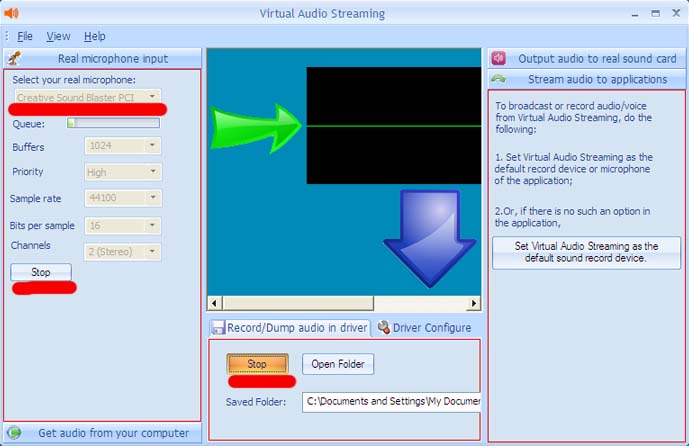
Task: Click the 'Bits per sample' label
Action: (42, 226)
